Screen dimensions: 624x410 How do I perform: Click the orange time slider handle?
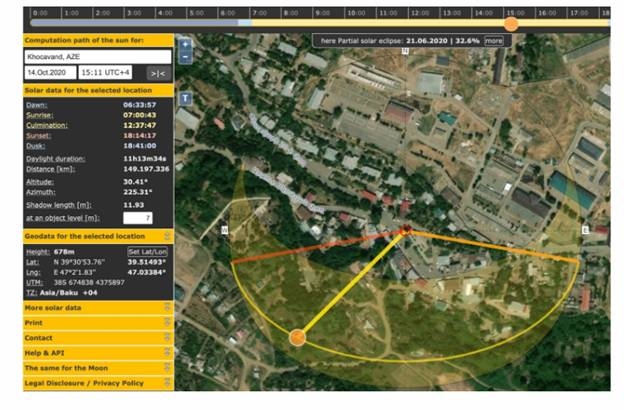coord(511,23)
